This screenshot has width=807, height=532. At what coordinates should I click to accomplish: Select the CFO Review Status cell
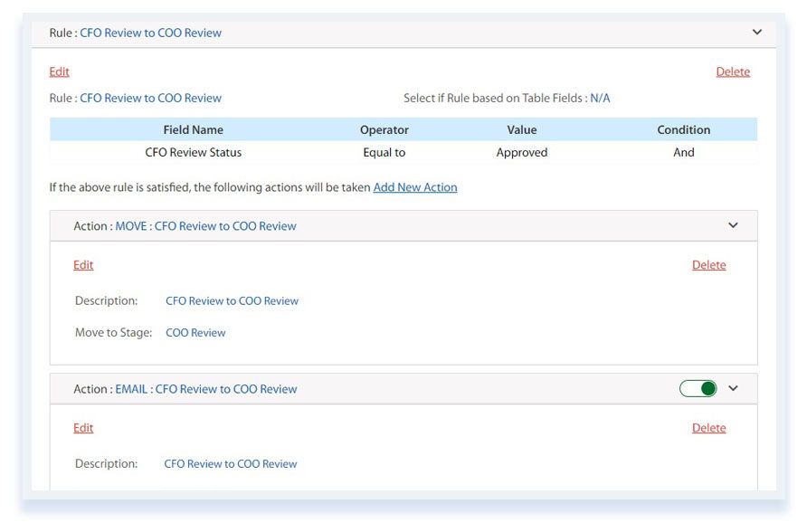pos(193,152)
